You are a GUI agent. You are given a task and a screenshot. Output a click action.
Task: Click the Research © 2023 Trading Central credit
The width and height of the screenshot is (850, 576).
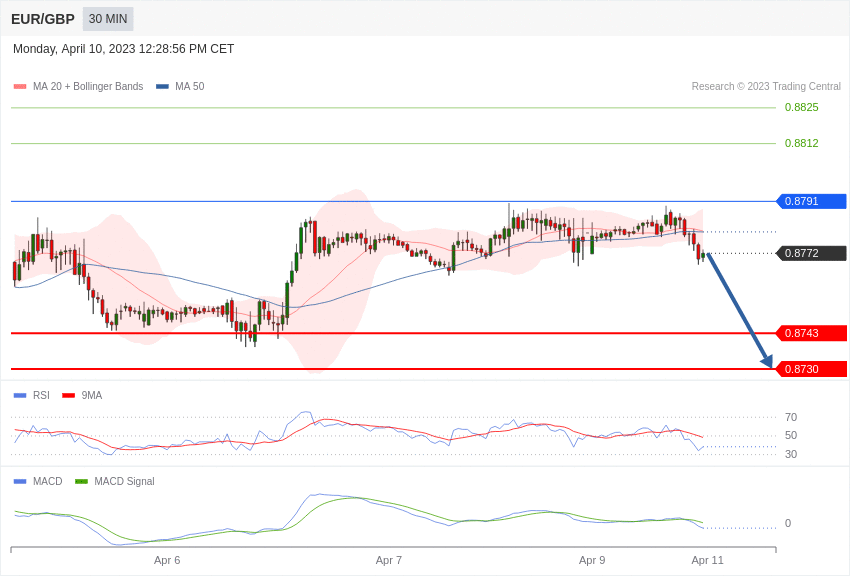[766, 86]
